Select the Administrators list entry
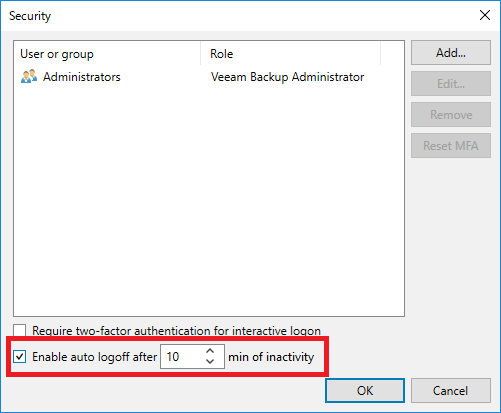The height and width of the screenshot is (413, 501). (x=82, y=77)
